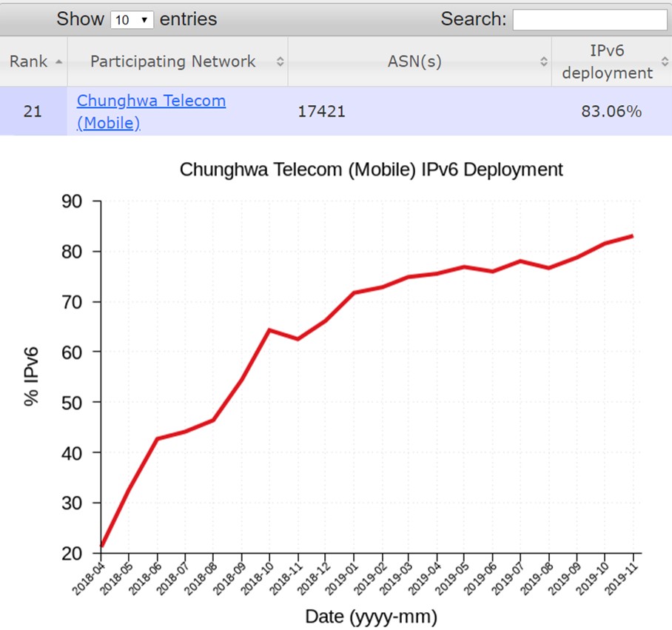
Task: Click the 2019-06 x-axis tick label
Action: [x=481, y=579]
